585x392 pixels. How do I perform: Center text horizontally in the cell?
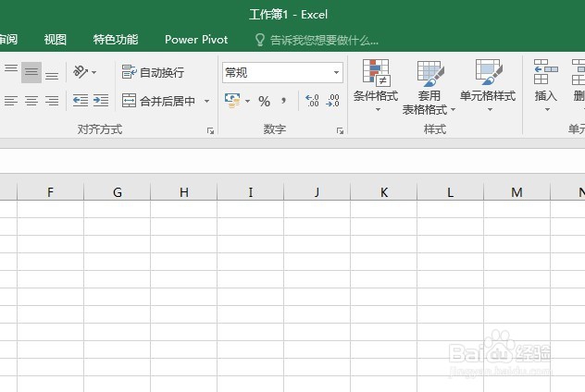pos(31,101)
